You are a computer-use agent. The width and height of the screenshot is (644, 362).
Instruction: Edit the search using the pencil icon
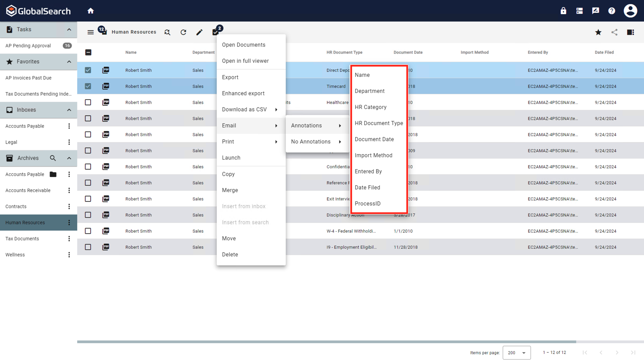click(199, 32)
